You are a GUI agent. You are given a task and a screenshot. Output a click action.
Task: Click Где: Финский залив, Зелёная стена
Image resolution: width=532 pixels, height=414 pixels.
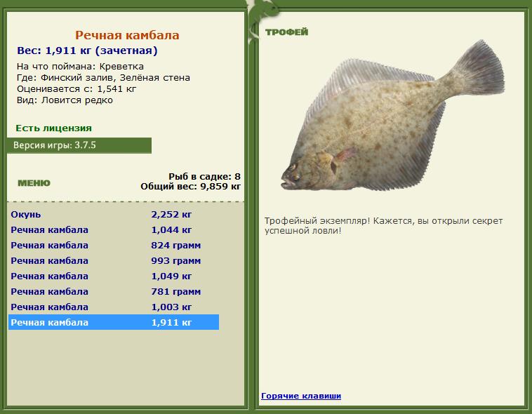[x=103, y=78]
